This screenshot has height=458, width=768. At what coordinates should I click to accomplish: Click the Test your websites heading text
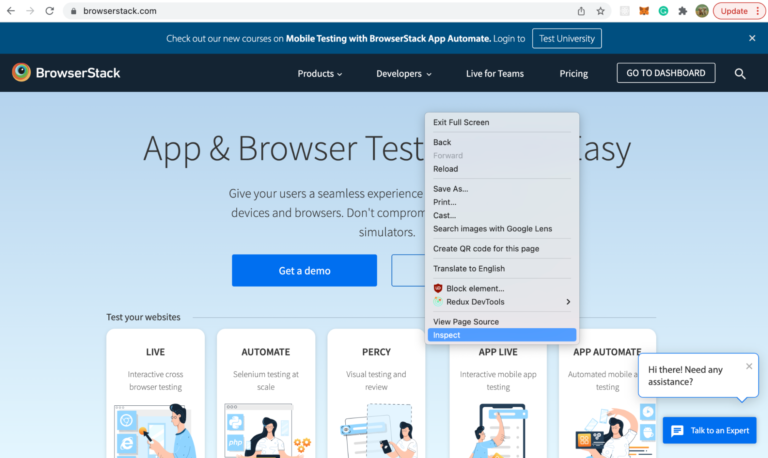[143, 317]
